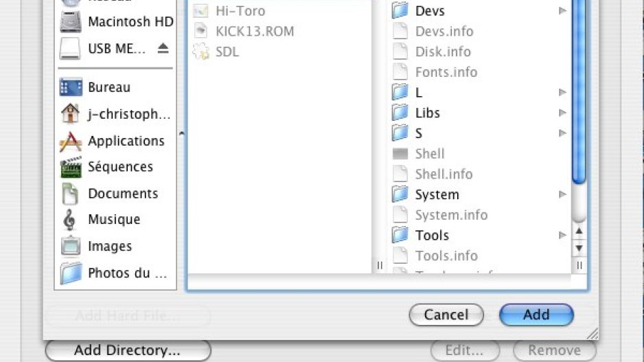Click the Devs.info document icon
The image size is (644, 362).
tap(400, 31)
